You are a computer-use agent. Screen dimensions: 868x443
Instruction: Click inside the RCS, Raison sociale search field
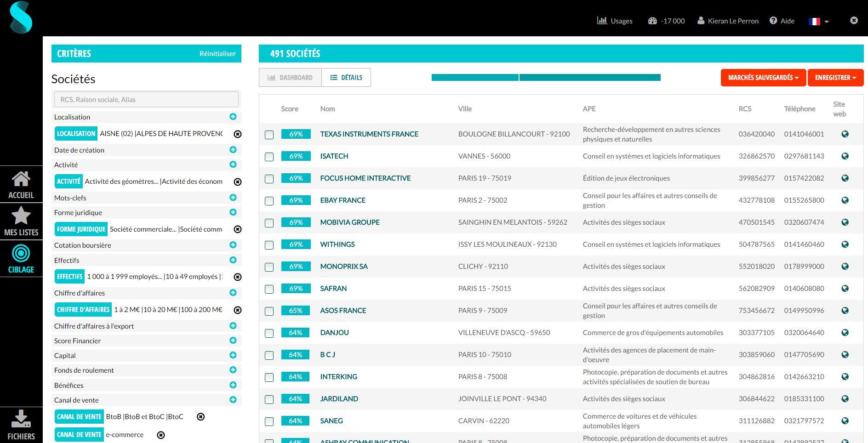tap(146, 99)
